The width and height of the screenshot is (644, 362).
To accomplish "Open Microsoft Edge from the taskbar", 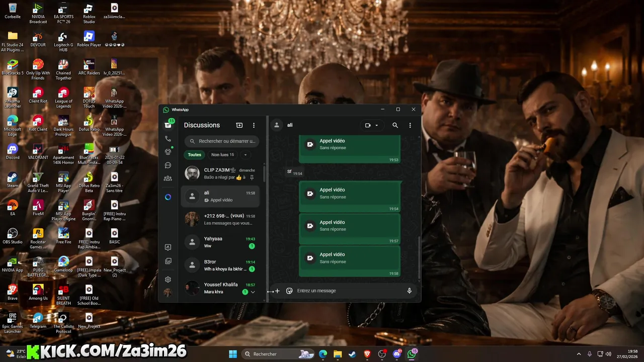I will tap(323, 354).
